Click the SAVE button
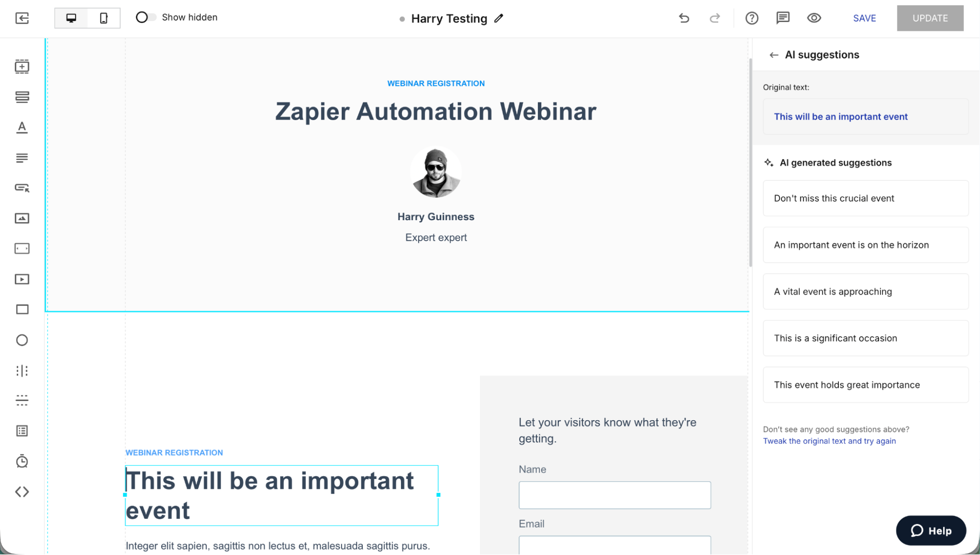Image resolution: width=980 pixels, height=555 pixels. [x=864, y=18]
